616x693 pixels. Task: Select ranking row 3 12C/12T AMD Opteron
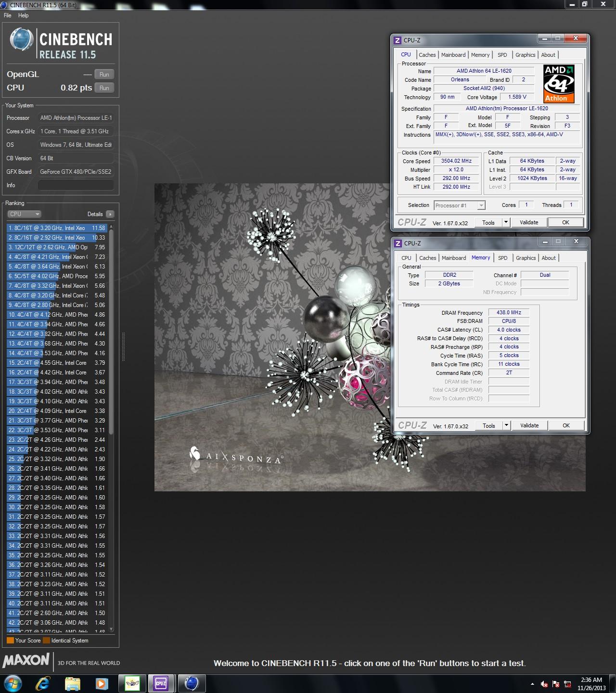pos(57,247)
